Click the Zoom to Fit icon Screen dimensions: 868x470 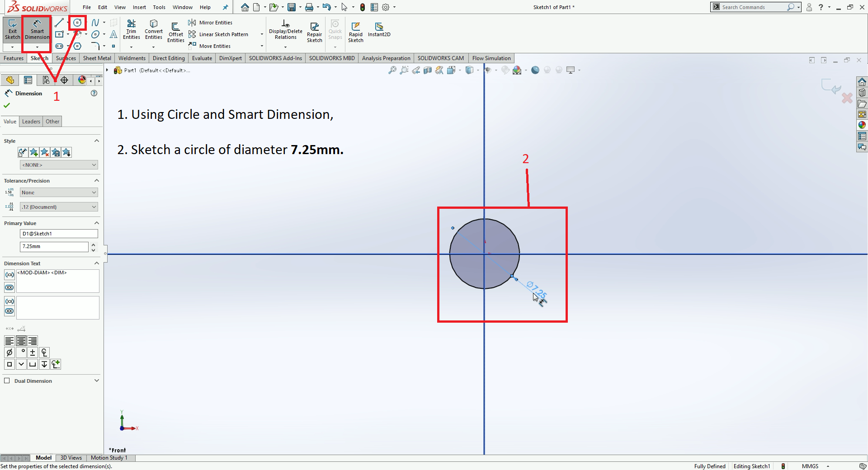pyautogui.click(x=392, y=70)
